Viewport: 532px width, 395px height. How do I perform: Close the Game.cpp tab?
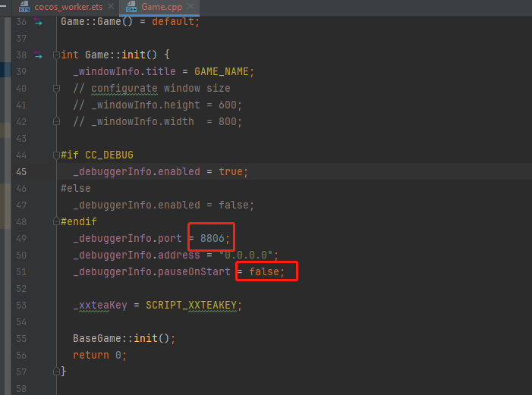click(x=190, y=6)
